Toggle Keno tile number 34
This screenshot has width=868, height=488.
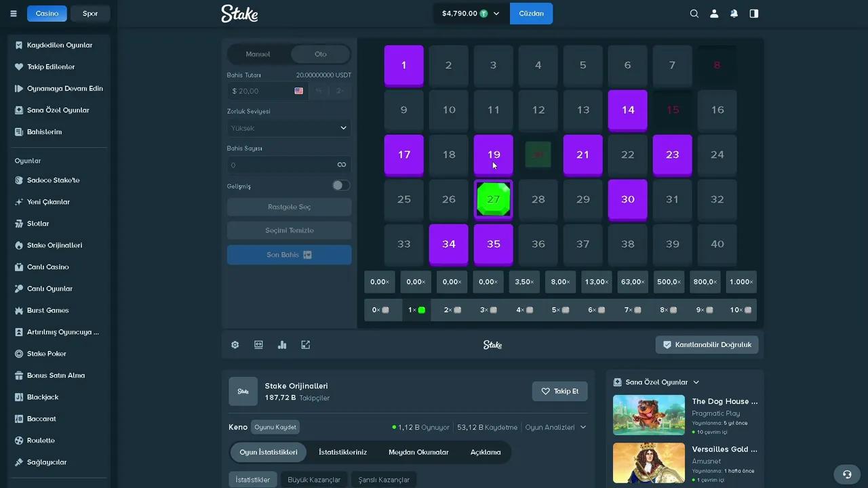point(449,245)
